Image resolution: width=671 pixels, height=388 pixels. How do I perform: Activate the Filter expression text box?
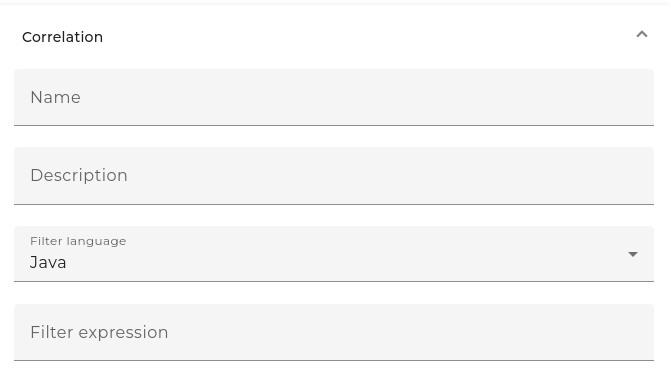(x=334, y=332)
